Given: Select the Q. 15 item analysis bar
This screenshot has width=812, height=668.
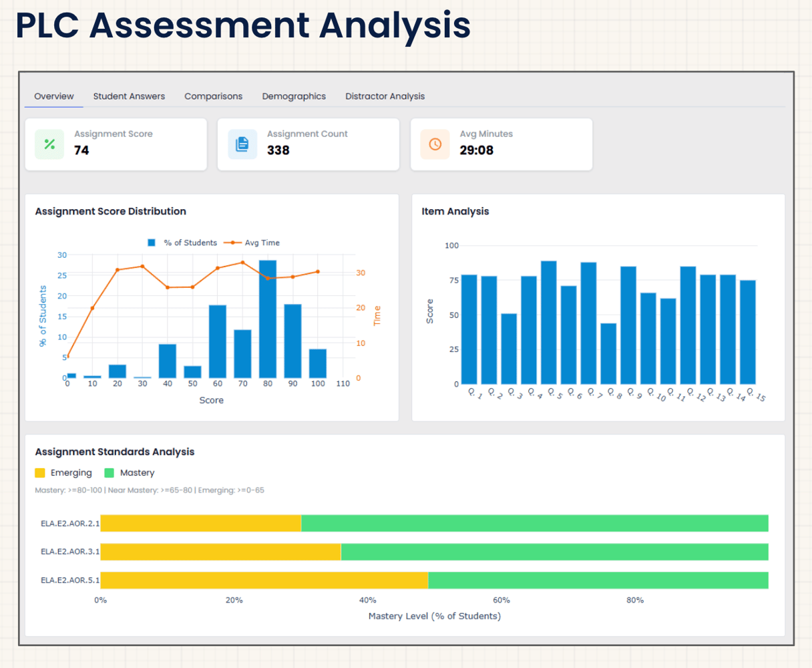Looking at the screenshot, I should (x=748, y=332).
